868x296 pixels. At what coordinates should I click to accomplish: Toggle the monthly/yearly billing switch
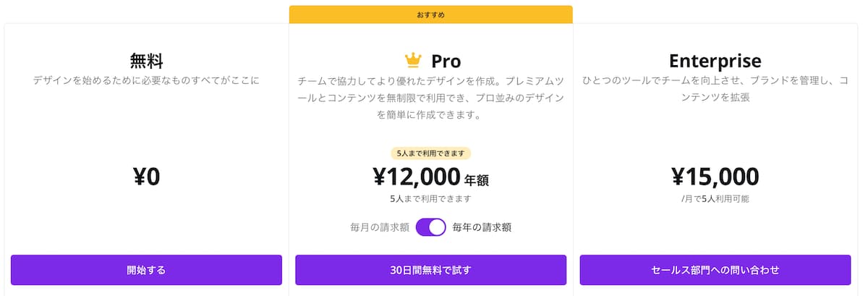(431, 227)
